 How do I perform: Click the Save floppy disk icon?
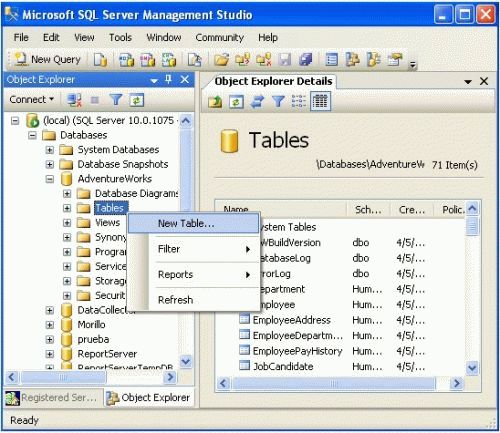click(x=285, y=60)
